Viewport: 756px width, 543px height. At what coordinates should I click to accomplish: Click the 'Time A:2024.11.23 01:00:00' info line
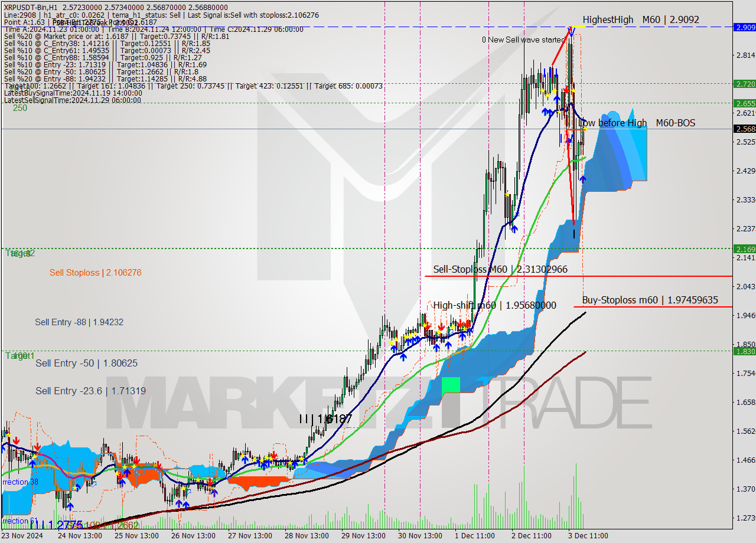[154, 29]
